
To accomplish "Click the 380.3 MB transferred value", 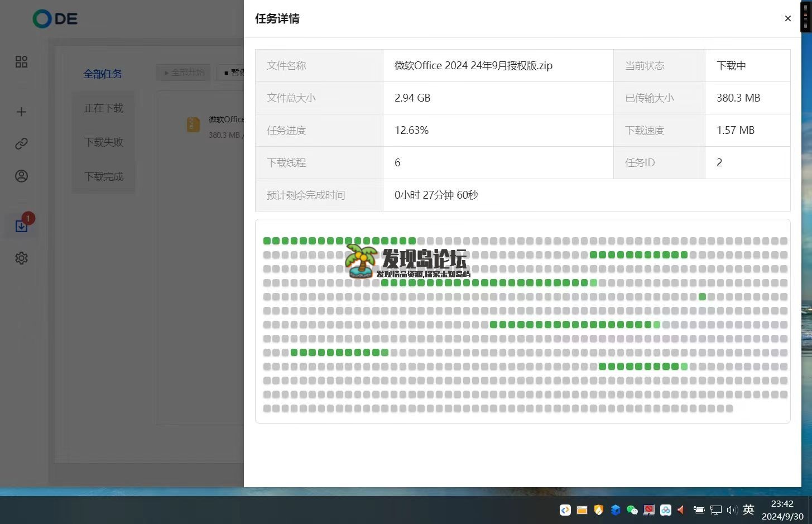I will click(x=738, y=98).
